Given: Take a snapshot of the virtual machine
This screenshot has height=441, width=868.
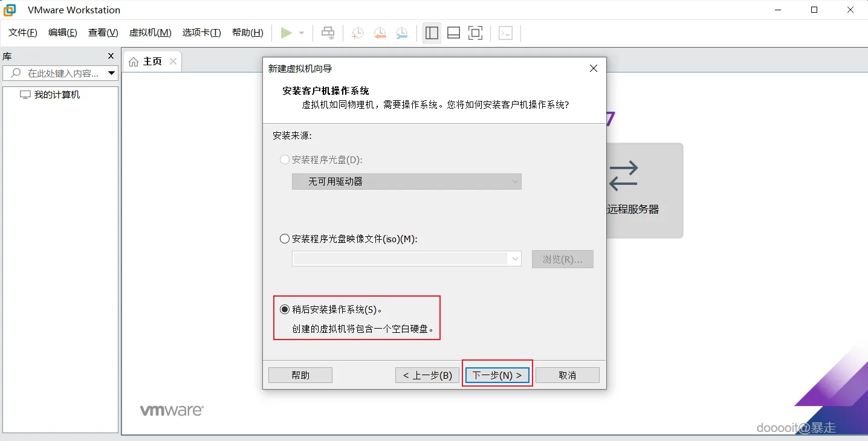Looking at the screenshot, I should (x=357, y=33).
